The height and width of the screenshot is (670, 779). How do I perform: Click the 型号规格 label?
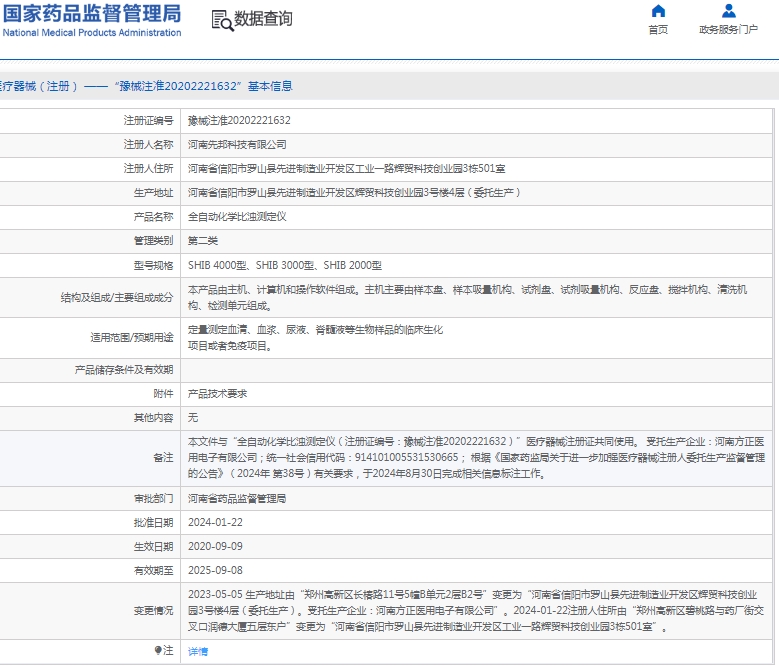(154, 266)
